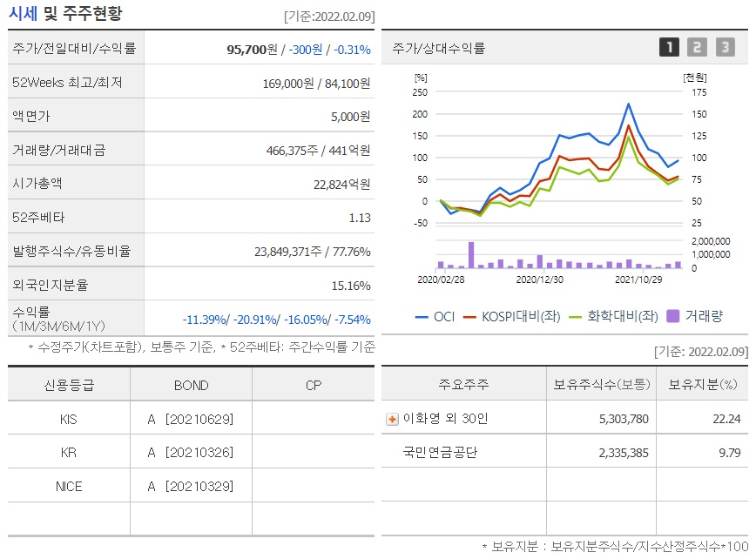Click the 액면가 value 5,000원
This screenshot has width=756, height=559.
[350, 117]
